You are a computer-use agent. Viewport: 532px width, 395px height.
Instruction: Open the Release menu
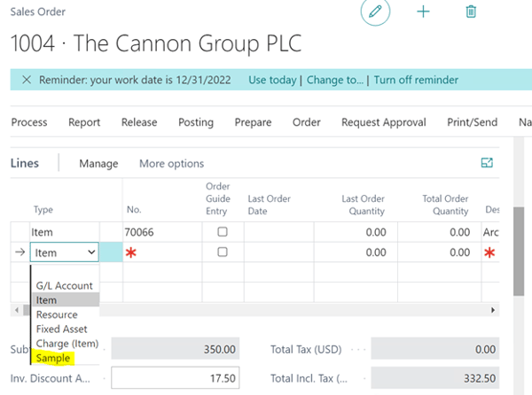(x=139, y=122)
